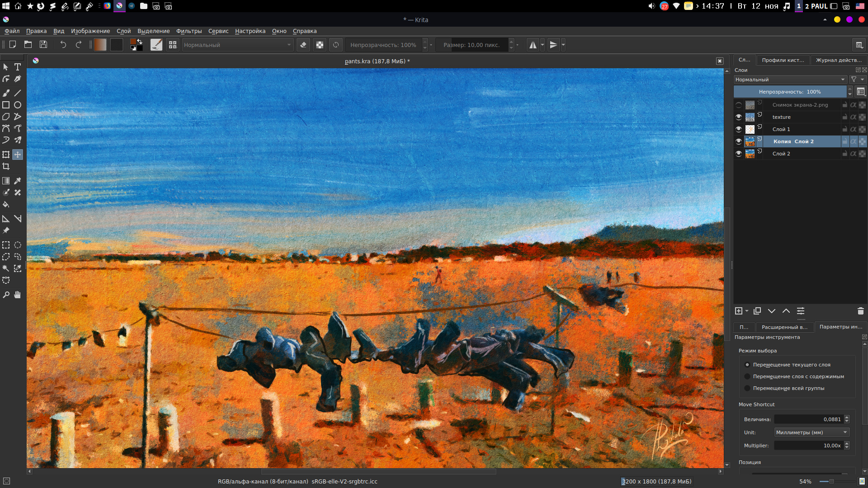This screenshot has height=488, width=868.
Task: Open a file with the folder icon
Action: coord(28,45)
